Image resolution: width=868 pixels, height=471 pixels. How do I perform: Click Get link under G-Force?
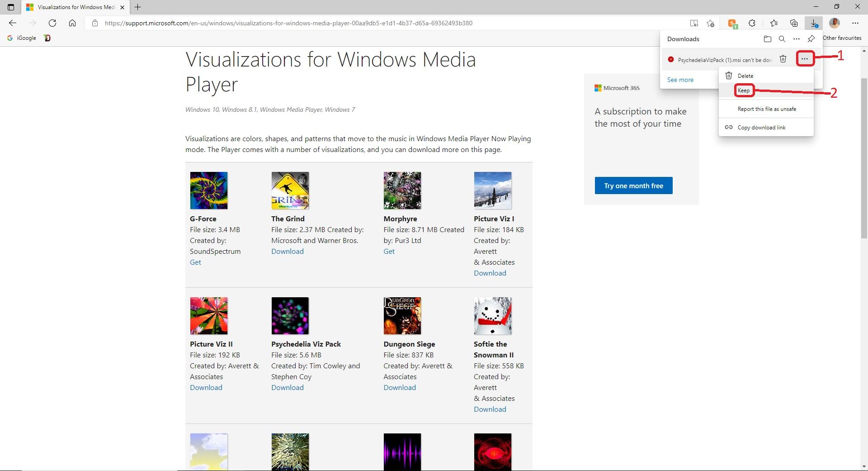(x=195, y=262)
